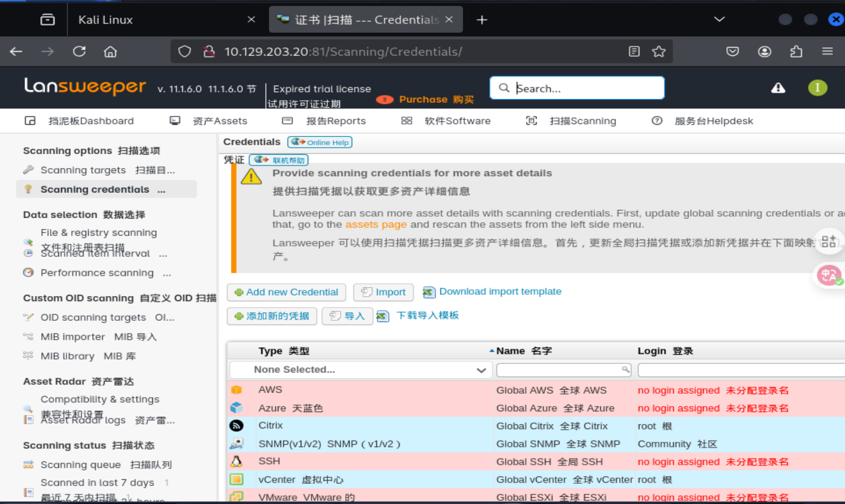Go to browser home icon

110,51
